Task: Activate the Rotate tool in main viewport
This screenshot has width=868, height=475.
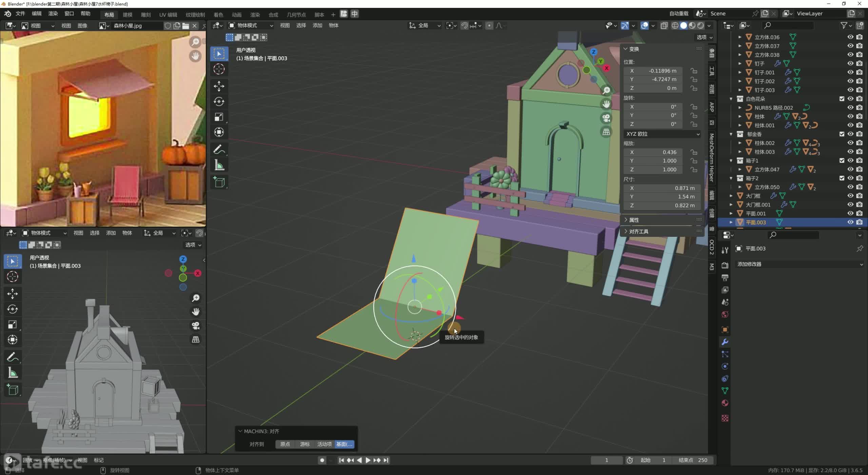Action: 219,101
